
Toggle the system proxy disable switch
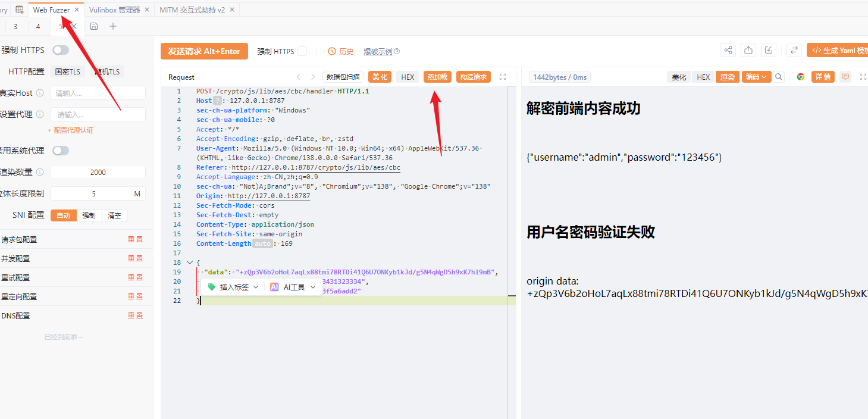[x=61, y=151]
